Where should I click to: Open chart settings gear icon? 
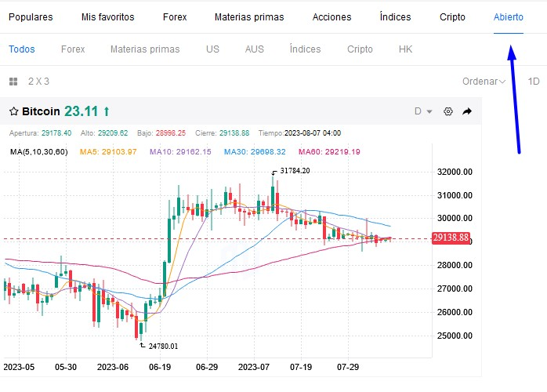point(448,111)
